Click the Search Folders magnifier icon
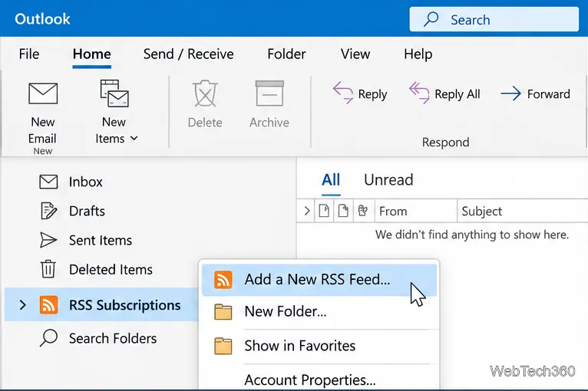 tap(49, 338)
